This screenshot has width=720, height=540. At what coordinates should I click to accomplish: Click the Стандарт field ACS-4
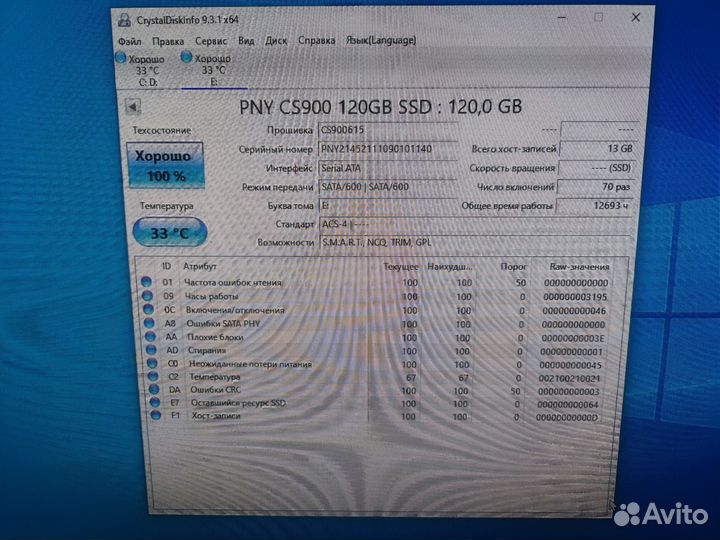click(475, 224)
